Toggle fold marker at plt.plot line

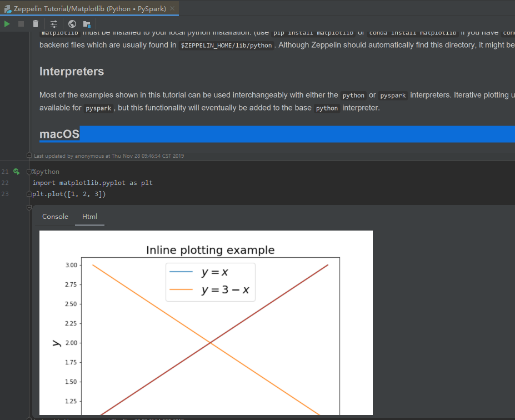[x=29, y=194]
